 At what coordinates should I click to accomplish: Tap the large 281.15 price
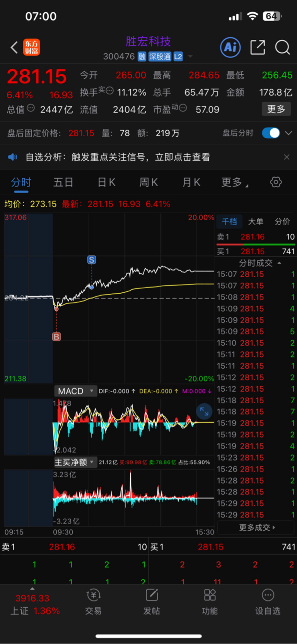[37, 76]
